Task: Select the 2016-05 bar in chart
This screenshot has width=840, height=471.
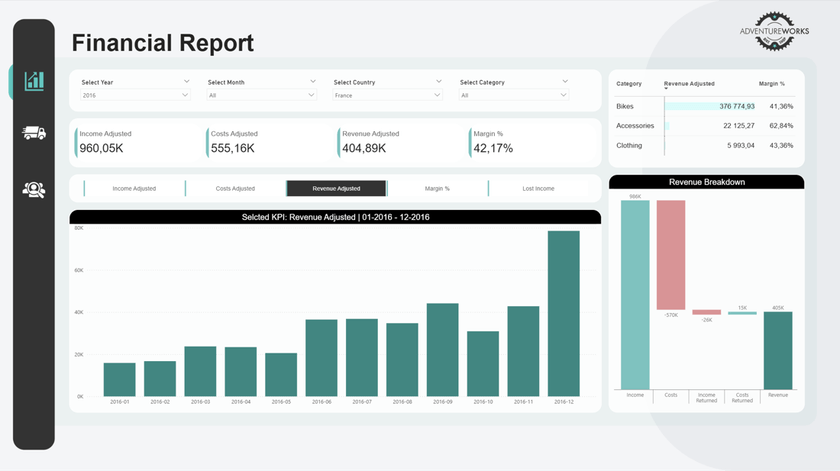Action: [x=281, y=375]
